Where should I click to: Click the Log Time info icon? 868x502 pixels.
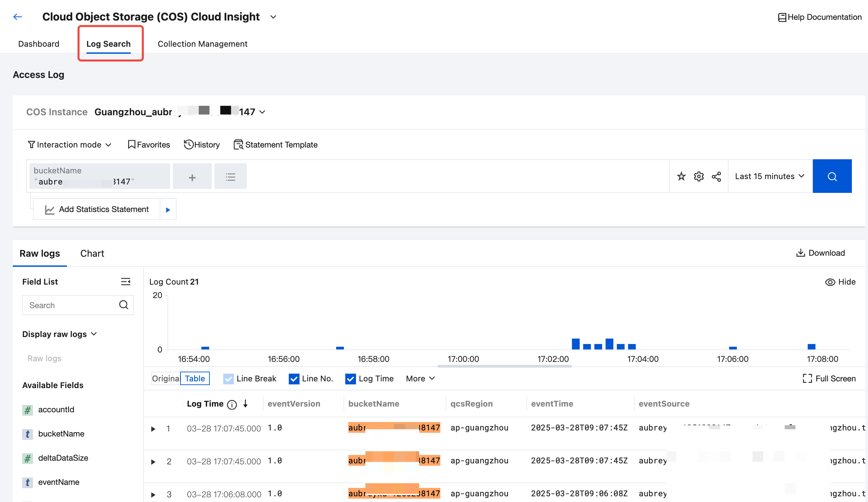[232, 404]
